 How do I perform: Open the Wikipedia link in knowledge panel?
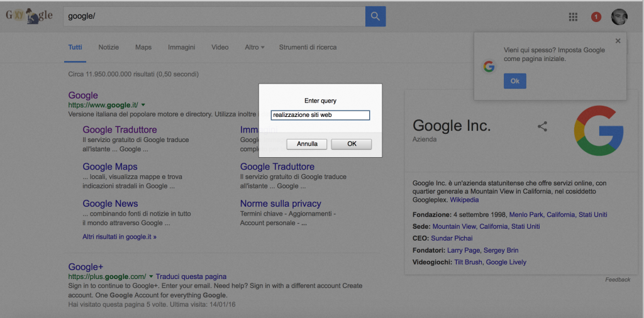(x=464, y=200)
